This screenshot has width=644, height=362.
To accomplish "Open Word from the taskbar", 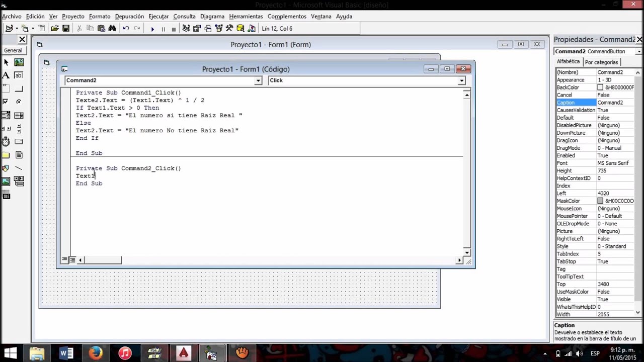I will pos(66,353).
